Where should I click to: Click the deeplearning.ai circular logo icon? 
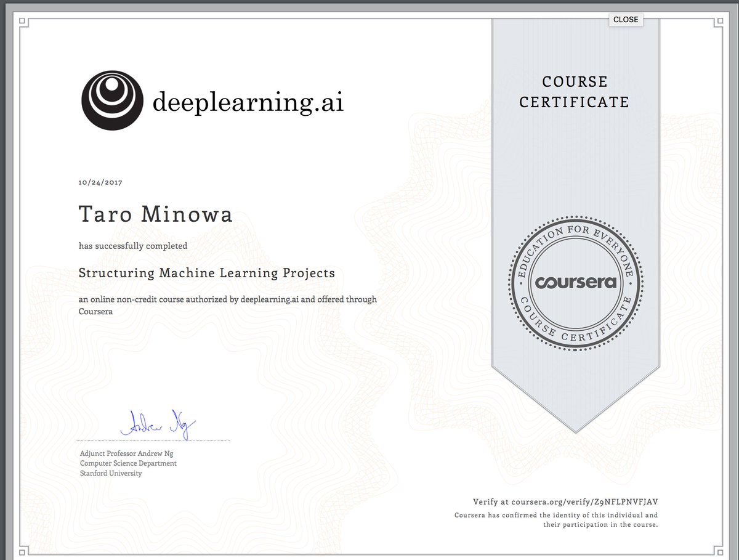[x=111, y=100]
